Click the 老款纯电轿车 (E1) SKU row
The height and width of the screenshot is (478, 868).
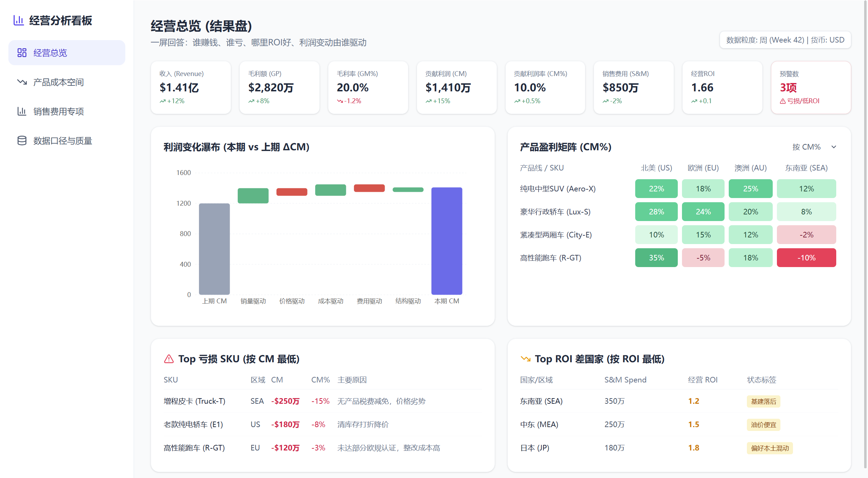click(x=322, y=424)
